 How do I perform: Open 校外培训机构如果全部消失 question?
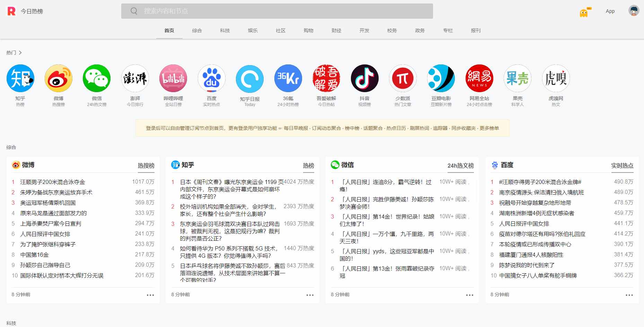pos(229,210)
